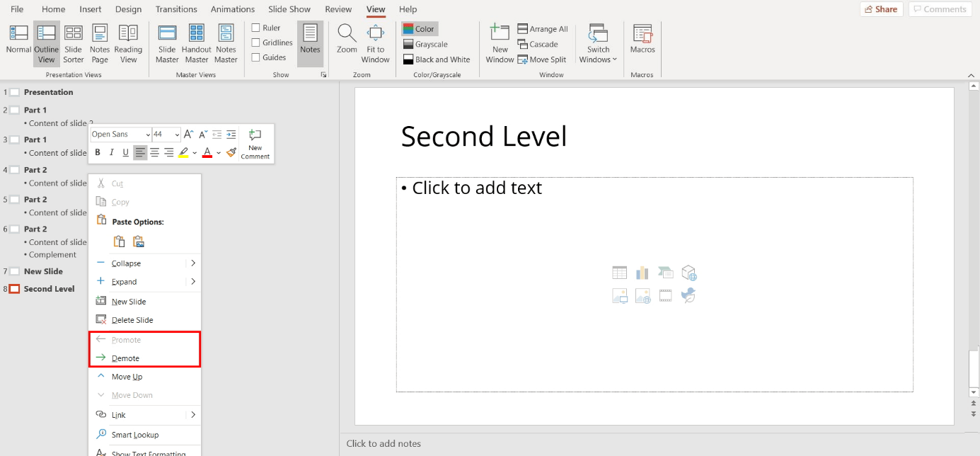The image size is (980, 456).
Task: Select the Format Painter in the mini toolbar
Action: 231,152
